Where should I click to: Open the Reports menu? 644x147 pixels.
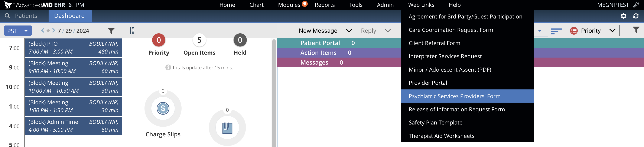click(x=325, y=5)
